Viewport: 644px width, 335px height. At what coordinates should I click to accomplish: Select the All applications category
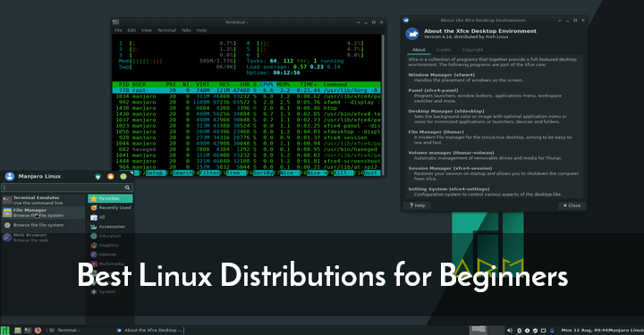click(110, 217)
